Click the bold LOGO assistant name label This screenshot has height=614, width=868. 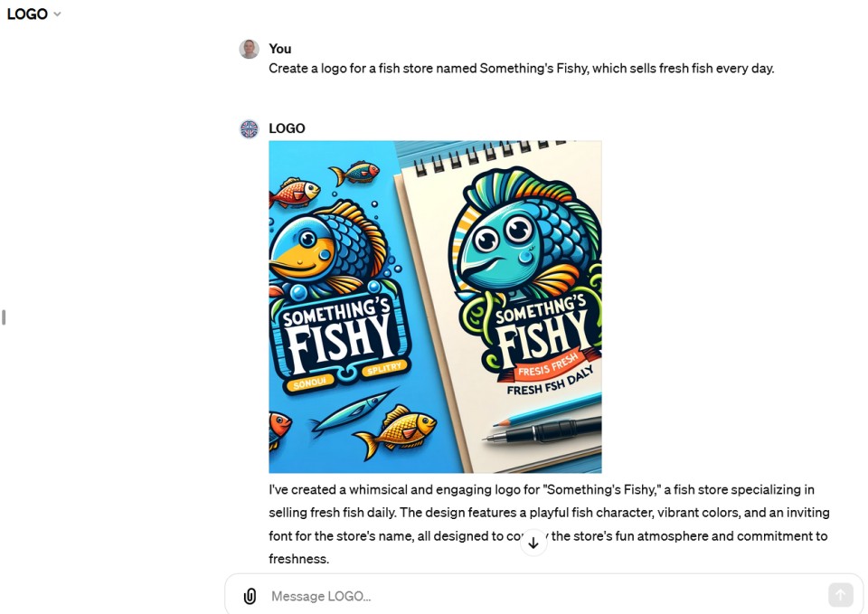click(287, 128)
